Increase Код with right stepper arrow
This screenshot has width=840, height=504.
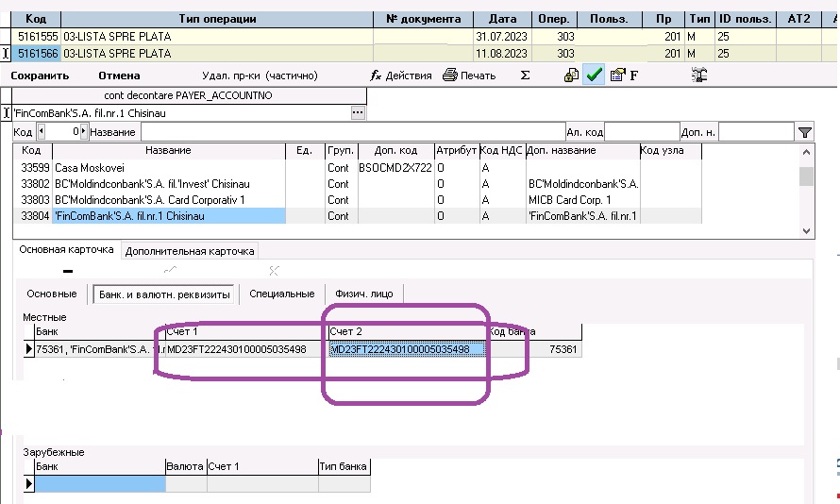coord(84,131)
